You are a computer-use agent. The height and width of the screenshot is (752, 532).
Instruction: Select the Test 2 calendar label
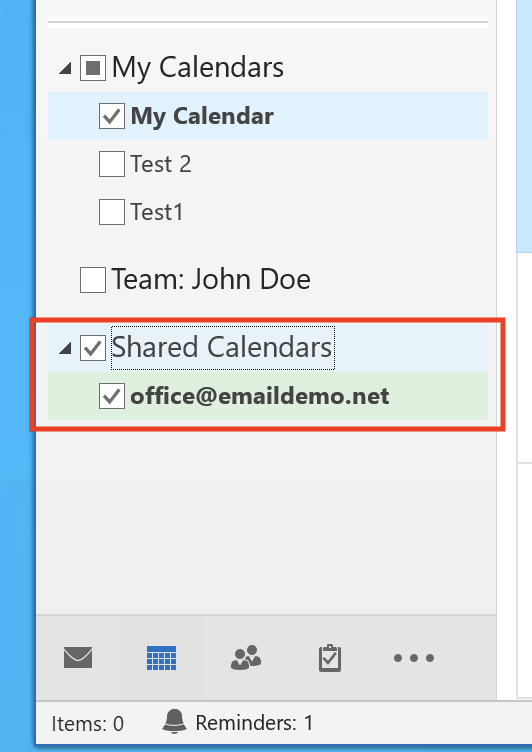[161, 164]
